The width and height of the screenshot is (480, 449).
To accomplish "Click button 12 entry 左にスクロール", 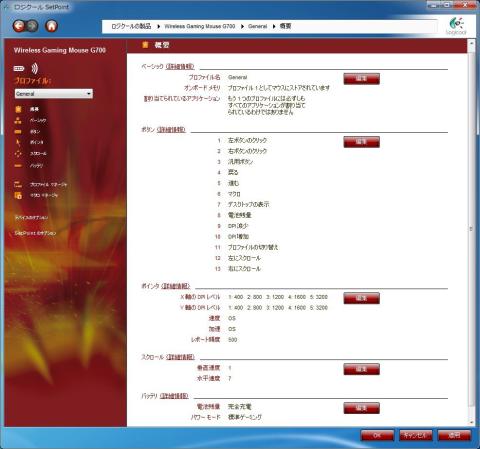I will click(x=244, y=258).
